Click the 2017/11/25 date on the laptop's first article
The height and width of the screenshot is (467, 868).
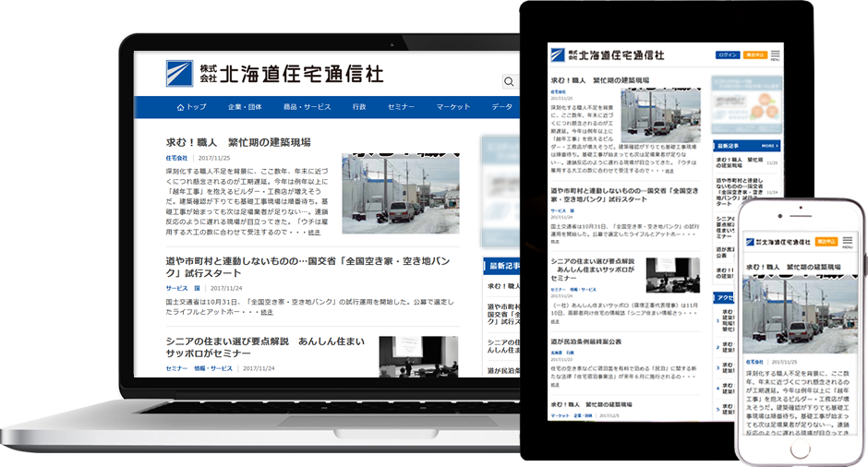point(213,158)
